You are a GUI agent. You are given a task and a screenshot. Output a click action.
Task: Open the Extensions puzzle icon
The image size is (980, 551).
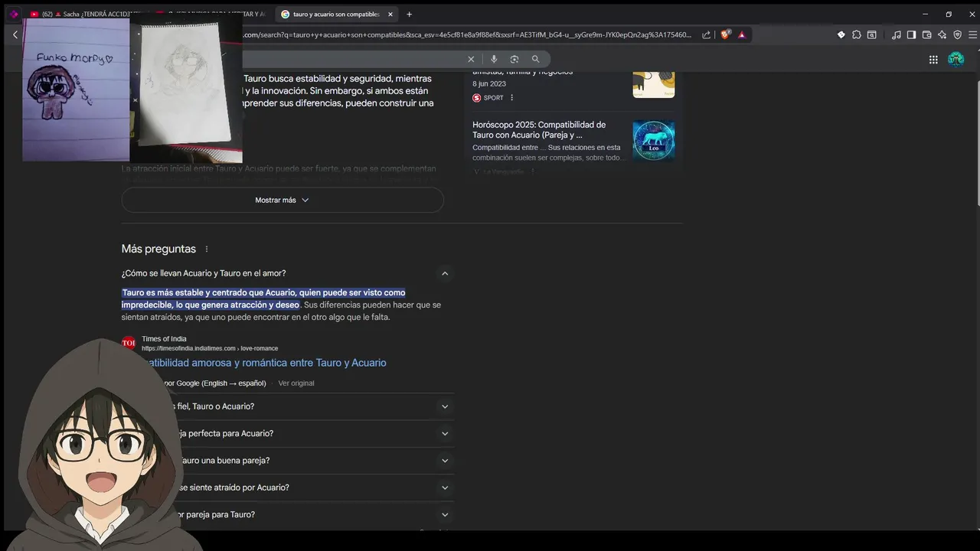856,34
